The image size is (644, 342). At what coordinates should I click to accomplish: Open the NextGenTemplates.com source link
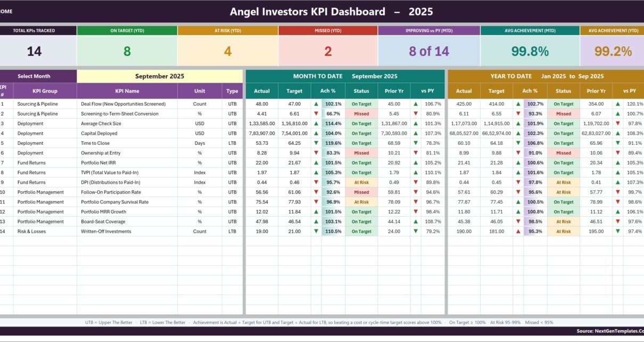pyautogui.click(x=610, y=331)
